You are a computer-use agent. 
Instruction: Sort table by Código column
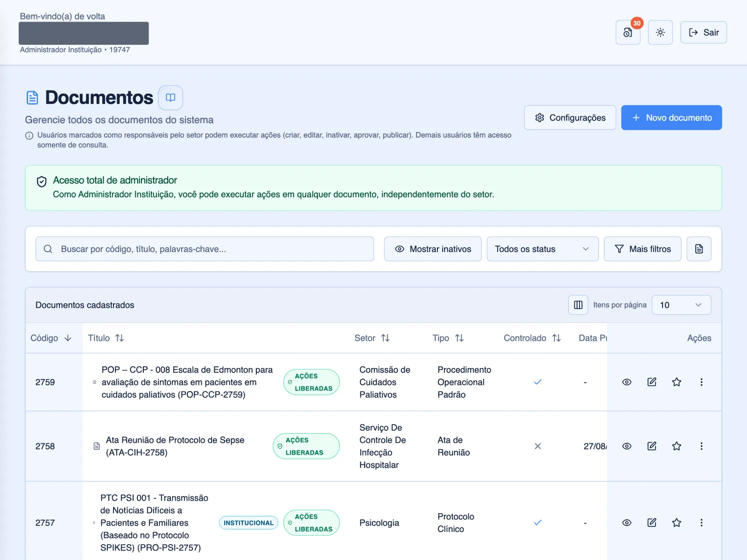coord(51,338)
